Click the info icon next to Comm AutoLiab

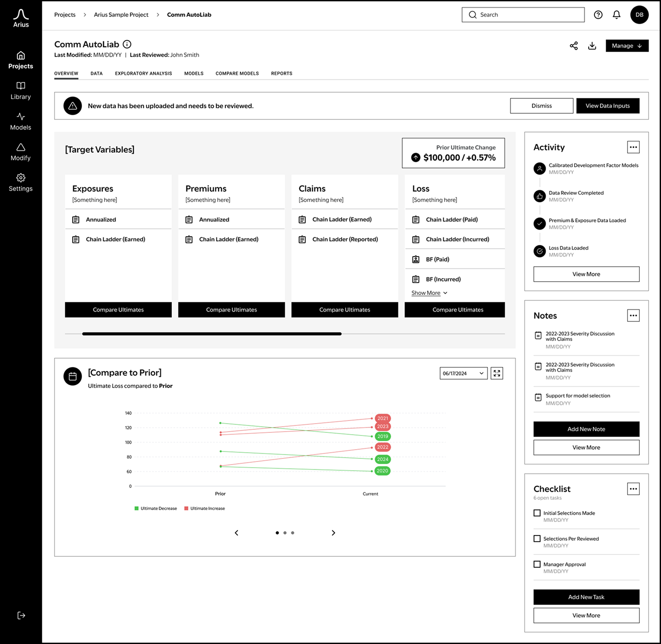pyautogui.click(x=127, y=44)
